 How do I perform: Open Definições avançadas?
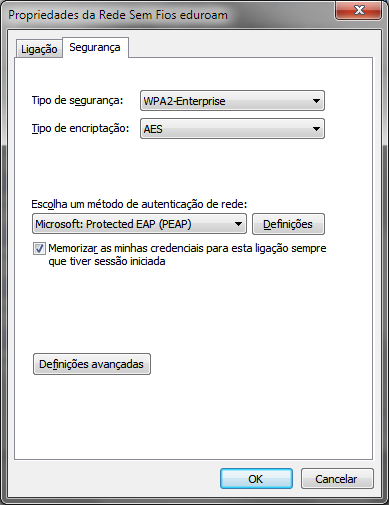(92, 364)
